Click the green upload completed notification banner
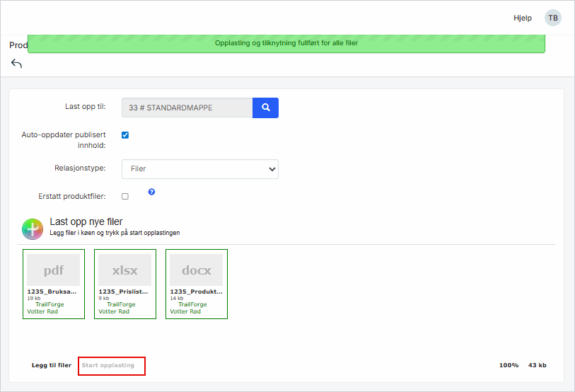 pos(286,43)
